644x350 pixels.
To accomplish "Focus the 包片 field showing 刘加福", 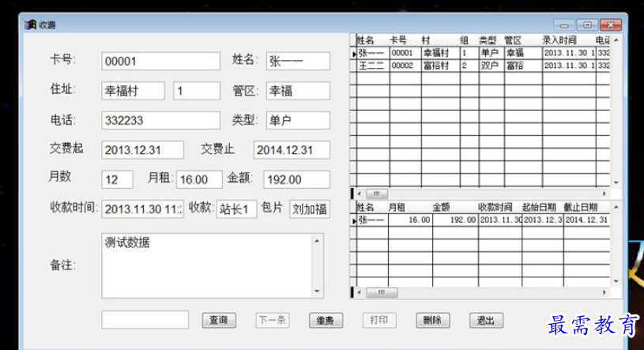I will point(310,209).
